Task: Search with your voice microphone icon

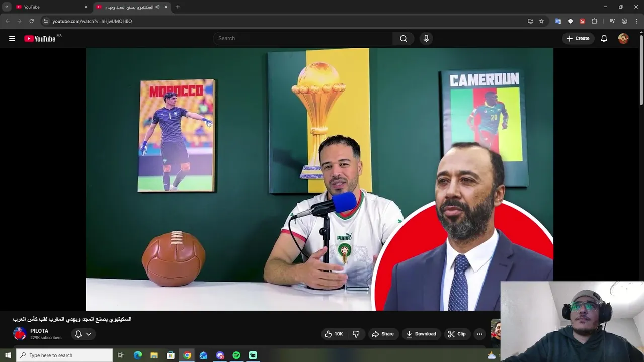Action: (426, 39)
